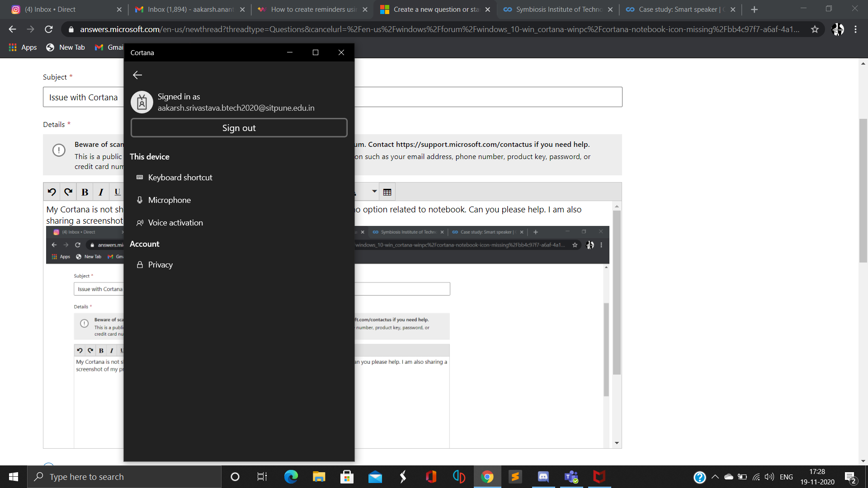Show hidden system tray icons
Image resolution: width=868 pixels, height=488 pixels.
715,477
